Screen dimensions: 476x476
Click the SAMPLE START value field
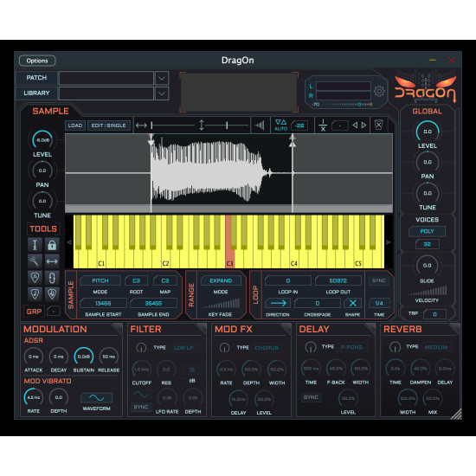pos(103,303)
